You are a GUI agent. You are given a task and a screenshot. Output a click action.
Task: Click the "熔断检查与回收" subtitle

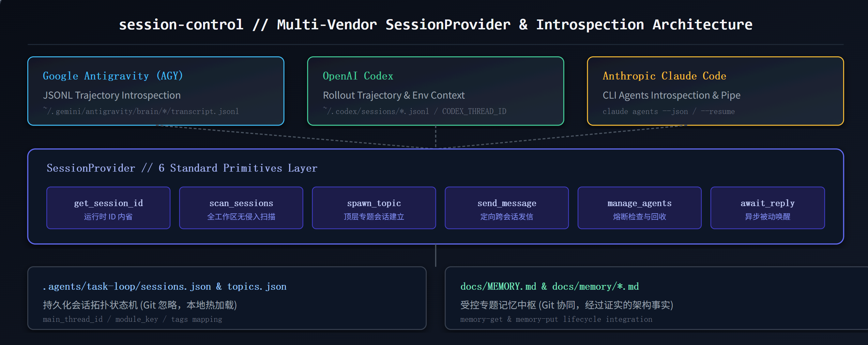(x=639, y=217)
